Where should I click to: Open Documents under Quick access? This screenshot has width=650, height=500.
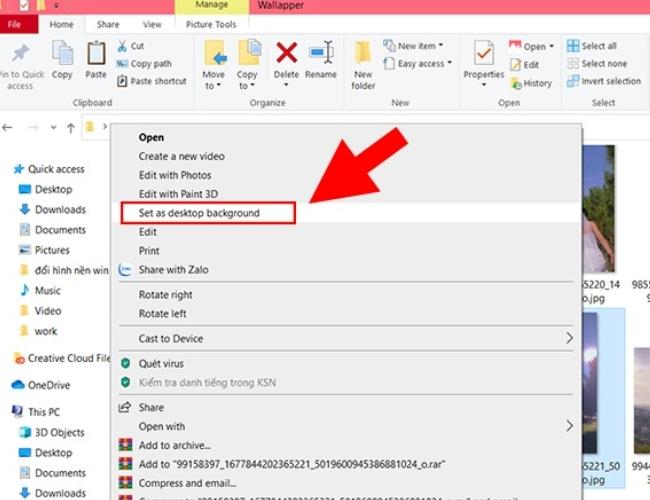(x=53, y=230)
